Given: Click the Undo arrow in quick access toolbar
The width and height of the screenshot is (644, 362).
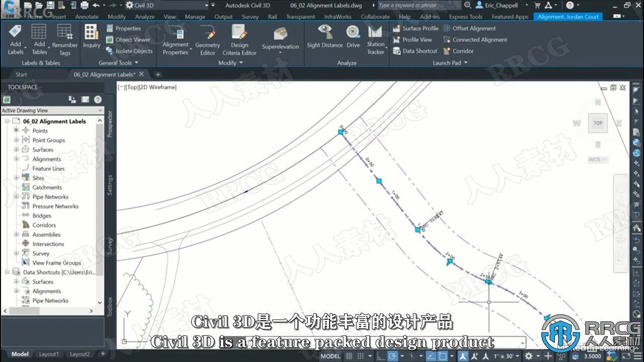Looking at the screenshot, I should click(96, 5).
